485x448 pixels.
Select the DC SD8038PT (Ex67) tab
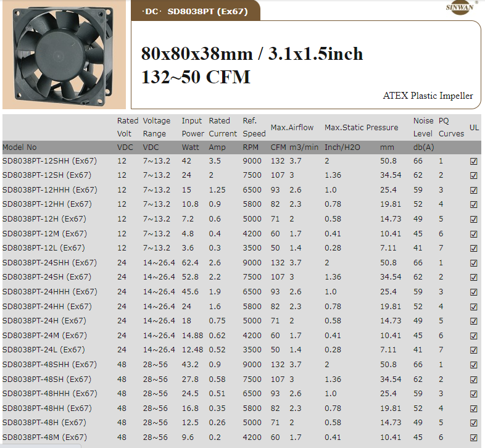pyautogui.click(x=196, y=11)
